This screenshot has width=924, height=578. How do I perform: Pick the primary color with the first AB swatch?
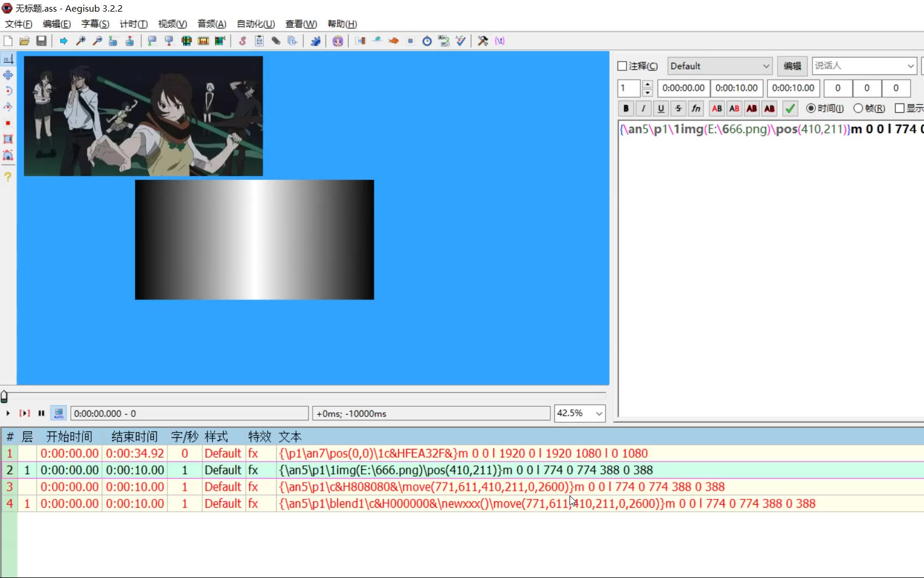pos(717,108)
